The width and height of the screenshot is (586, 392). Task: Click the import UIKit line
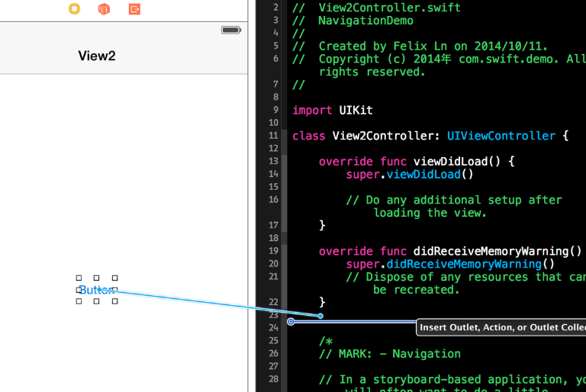coord(332,110)
